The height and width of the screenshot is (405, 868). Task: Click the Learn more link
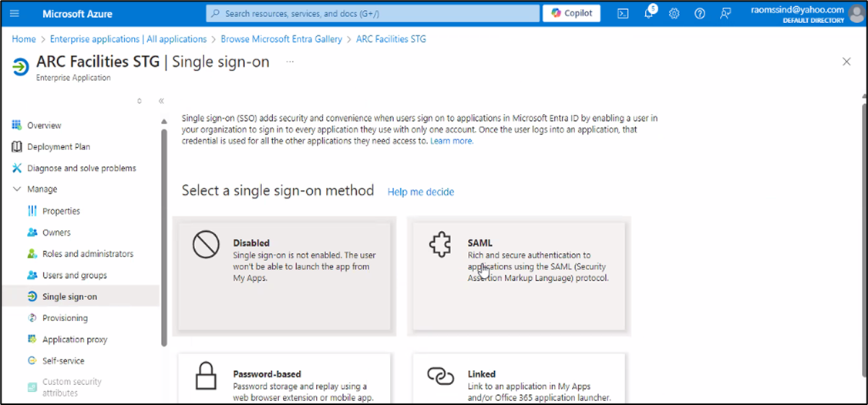(x=452, y=141)
